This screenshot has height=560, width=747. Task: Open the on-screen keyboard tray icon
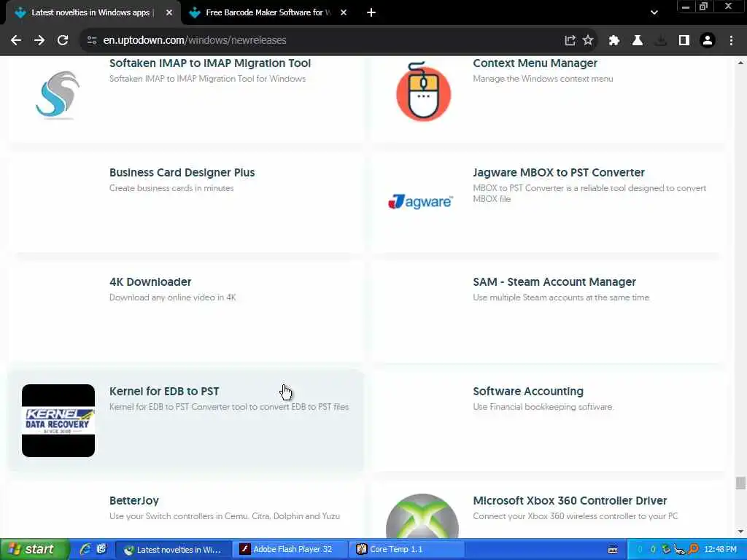613,550
